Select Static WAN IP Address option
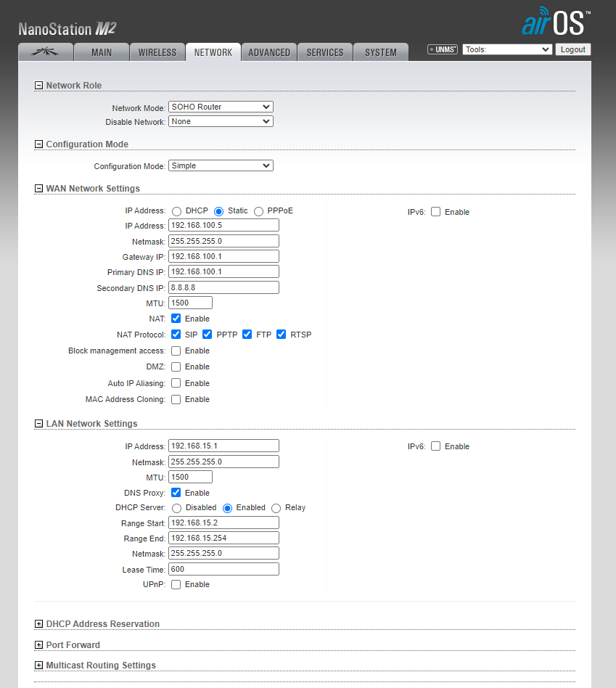 [x=218, y=211]
